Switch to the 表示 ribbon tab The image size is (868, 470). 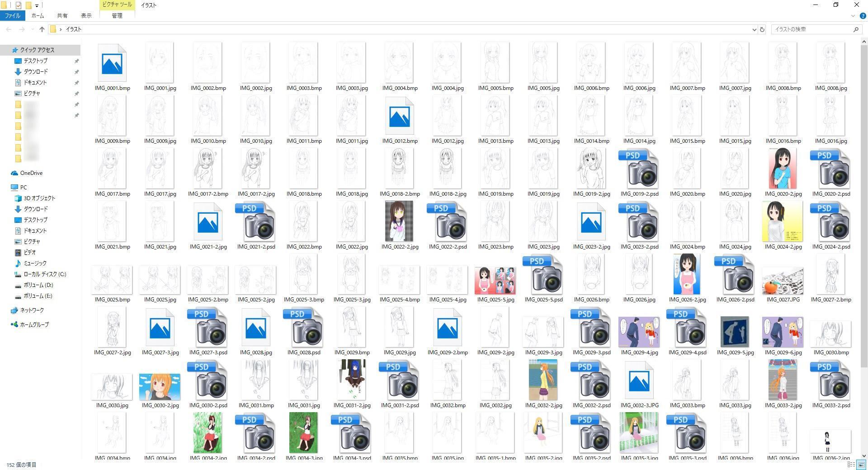(x=86, y=15)
